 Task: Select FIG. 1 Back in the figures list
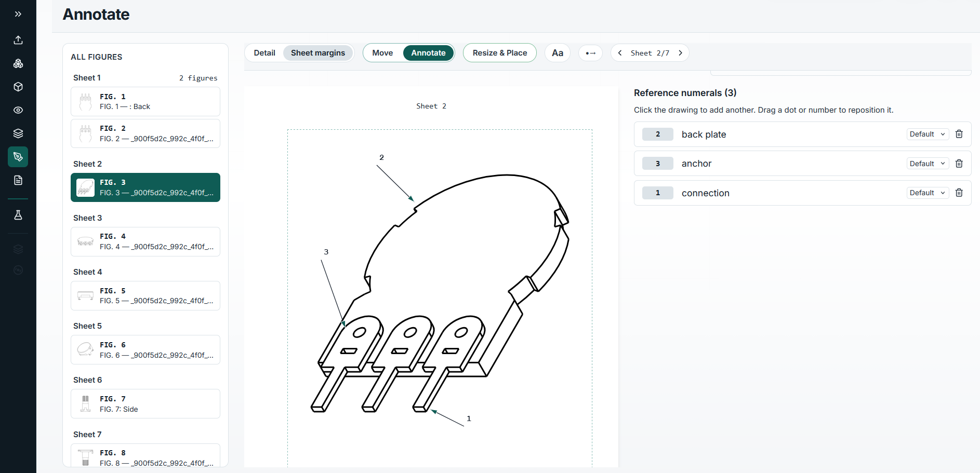(x=145, y=102)
